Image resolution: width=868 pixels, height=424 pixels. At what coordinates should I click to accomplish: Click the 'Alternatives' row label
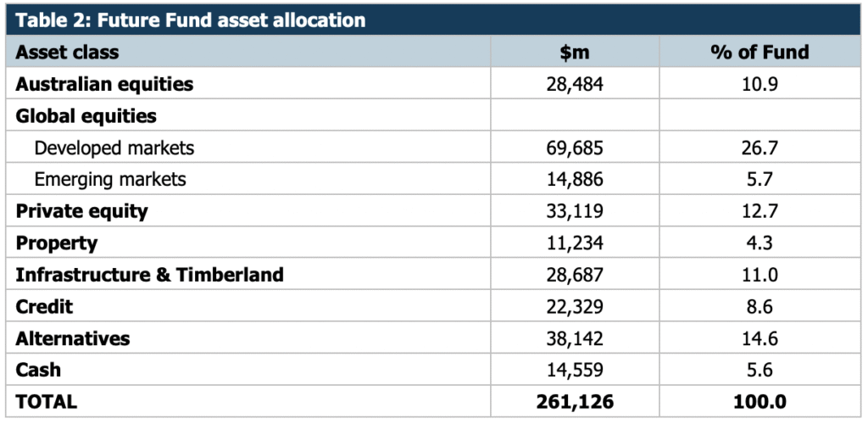tap(73, 338)
